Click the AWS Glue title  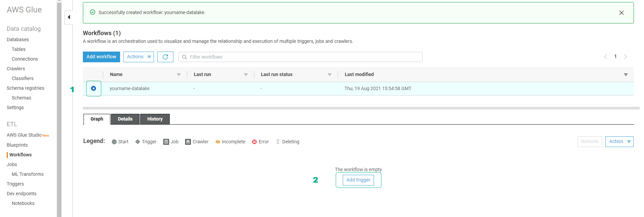[24, 10]
